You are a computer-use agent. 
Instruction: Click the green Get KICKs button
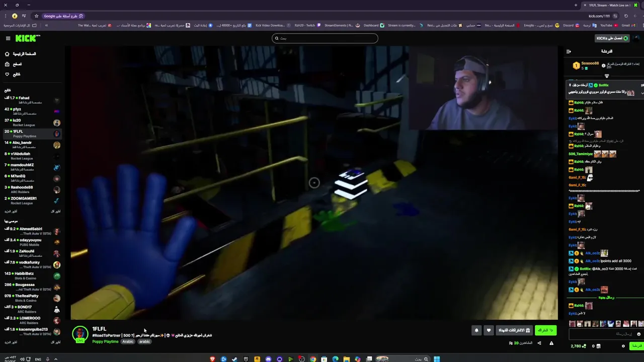click(612, 38)
